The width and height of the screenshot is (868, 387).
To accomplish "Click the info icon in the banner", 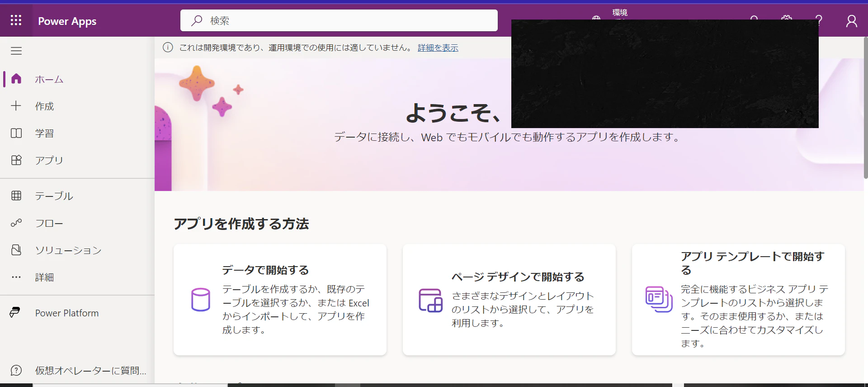I will [x=168, y=47].
